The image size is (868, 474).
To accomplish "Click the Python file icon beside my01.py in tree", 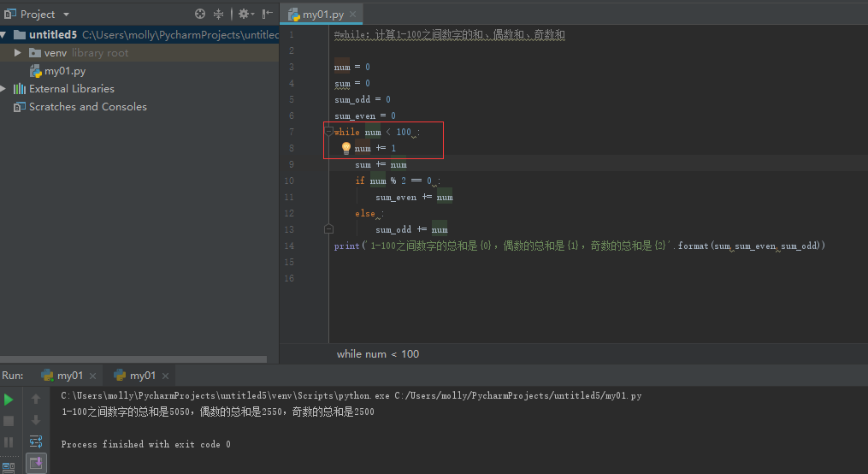I will [x=35, y=71].
